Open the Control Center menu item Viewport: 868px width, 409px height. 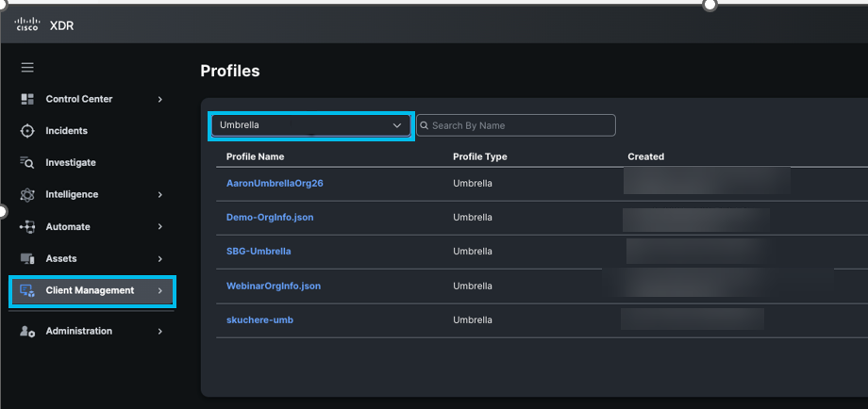click(x=79, y=99)
